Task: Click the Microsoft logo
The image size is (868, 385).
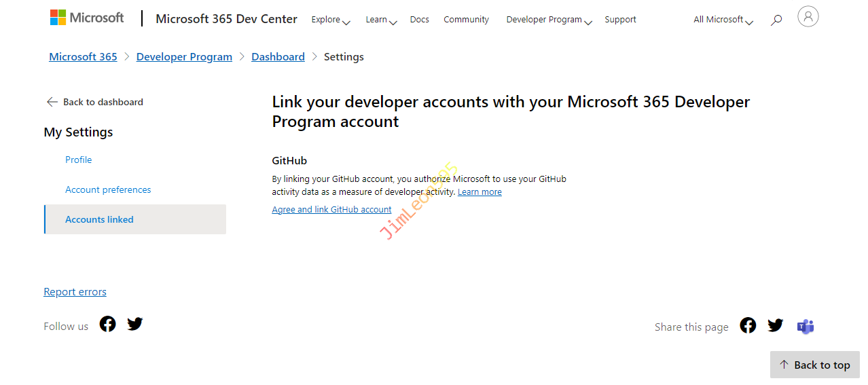Action: 87,18
